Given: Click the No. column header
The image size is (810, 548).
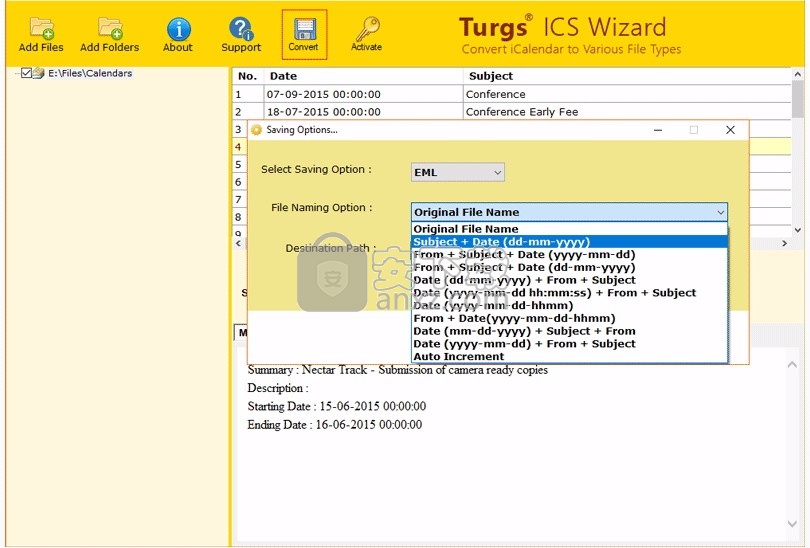Looking at the screenshot, I should 248,76.
